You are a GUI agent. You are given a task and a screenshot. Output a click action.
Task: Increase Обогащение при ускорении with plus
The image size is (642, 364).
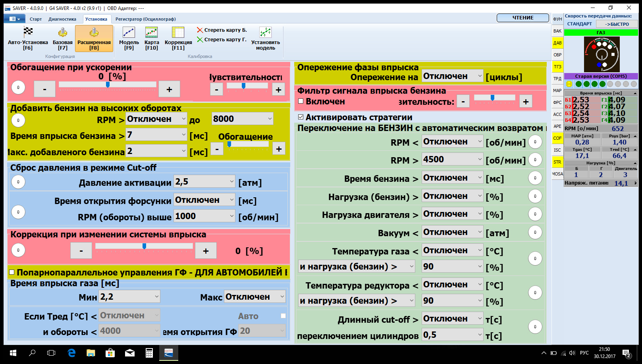point(169,89)
